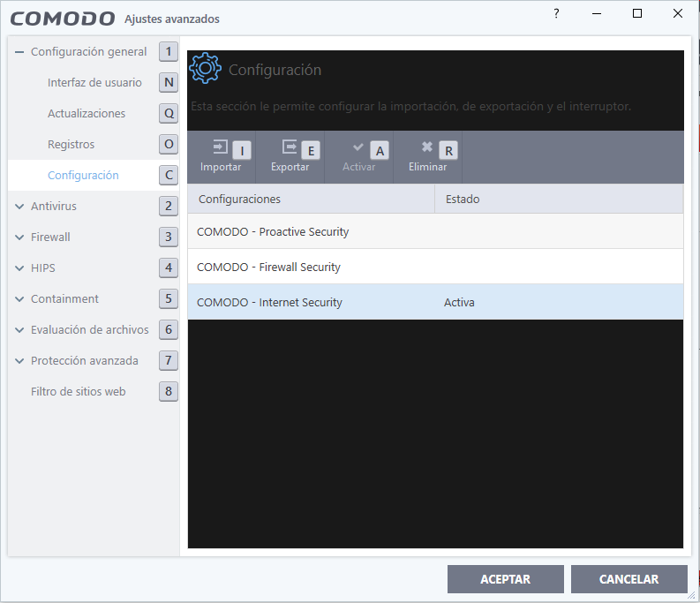Click the Estado column header
This screenshot has height=603, width=700.
[x=559, y=199]
